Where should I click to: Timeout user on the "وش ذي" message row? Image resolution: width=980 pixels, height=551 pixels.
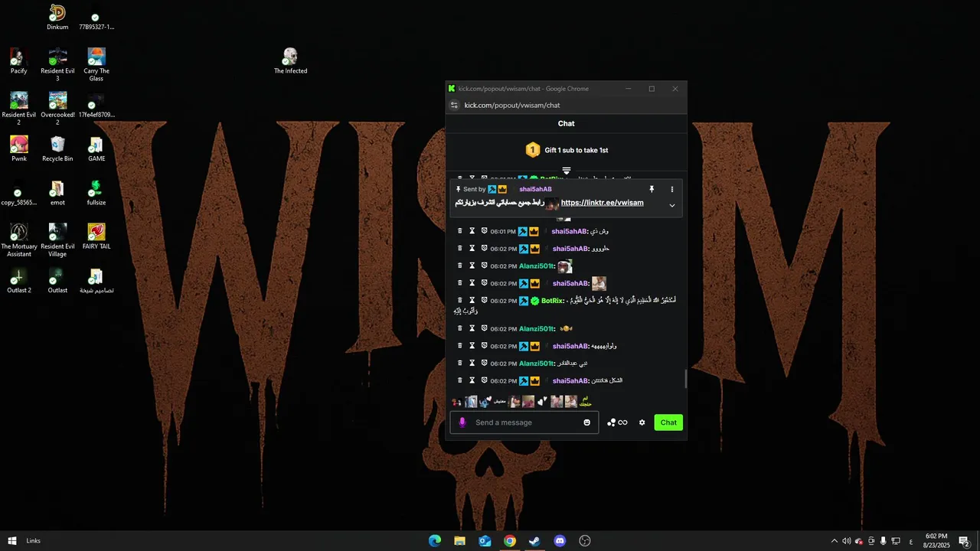coord(472,231)
